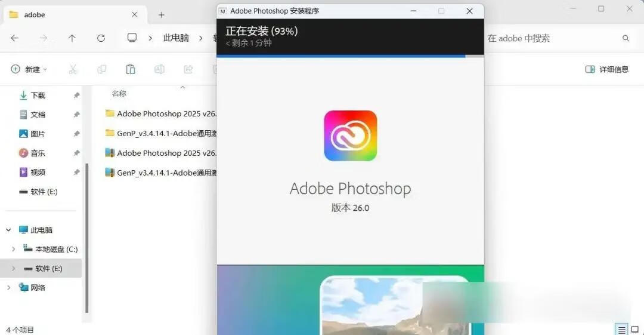This screenshot has height=335, width=644.
Task: Click the Creative Cloud logo in installer
Action: [351, 136]
